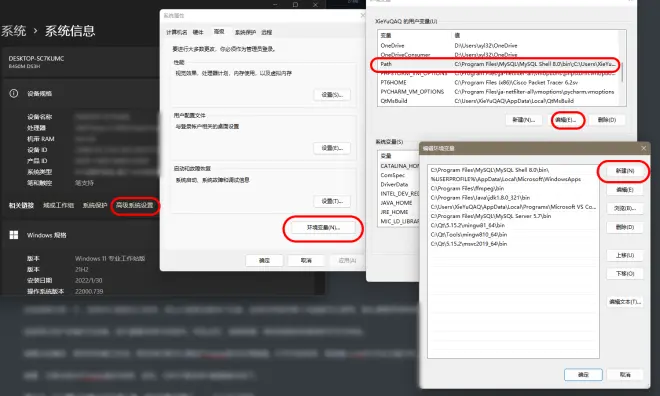
Task: Select CATALINA_HOME in system variables
Action: [x=399, y=166]
